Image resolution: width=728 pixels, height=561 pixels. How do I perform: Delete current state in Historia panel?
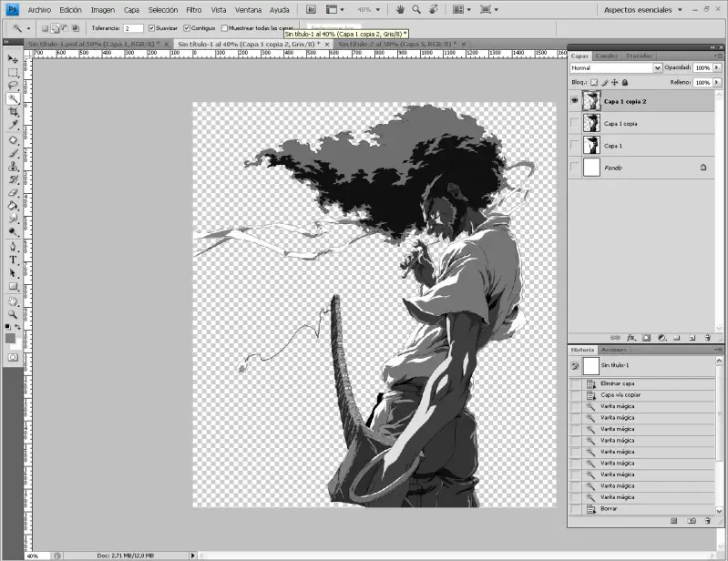coord(708,521)
